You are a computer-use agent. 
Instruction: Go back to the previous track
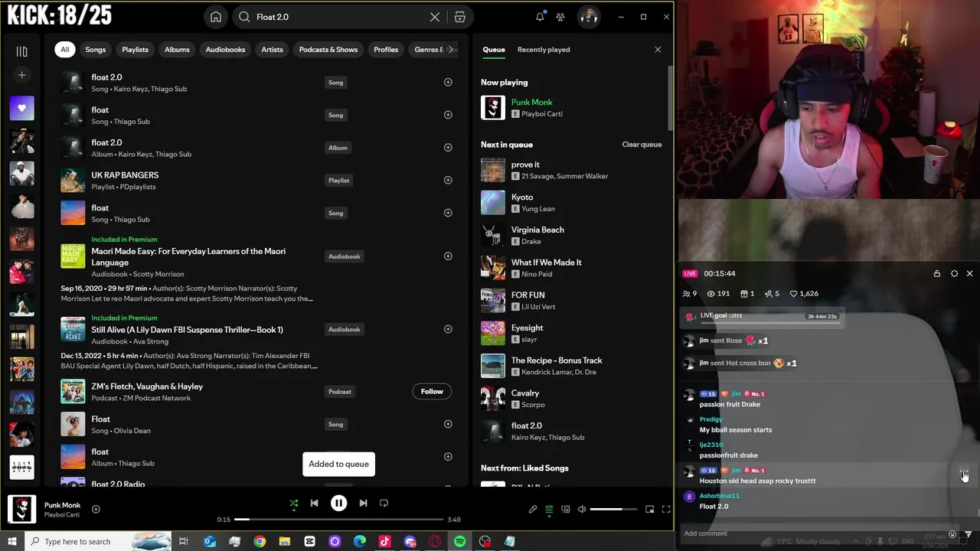[314, 503]
